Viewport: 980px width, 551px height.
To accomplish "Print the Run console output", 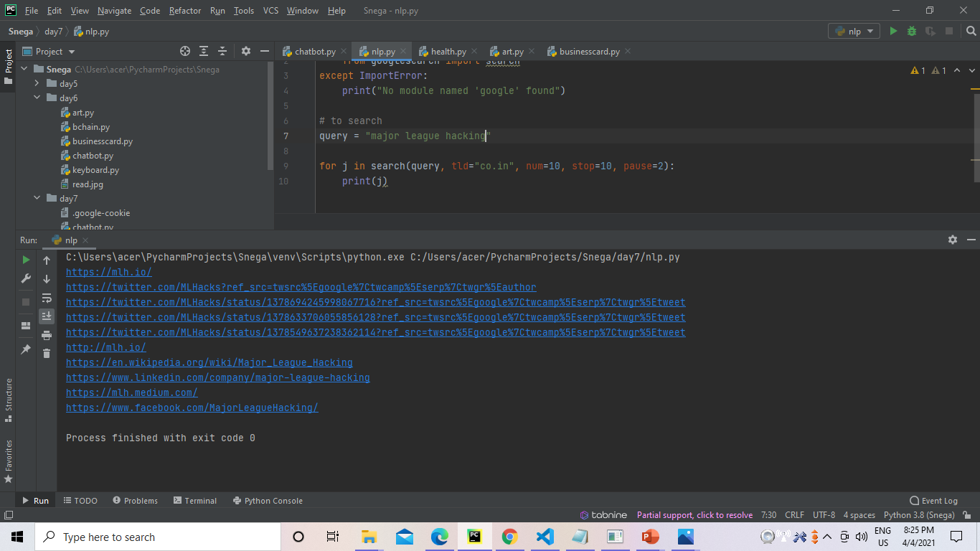I will tap(47, 334).
